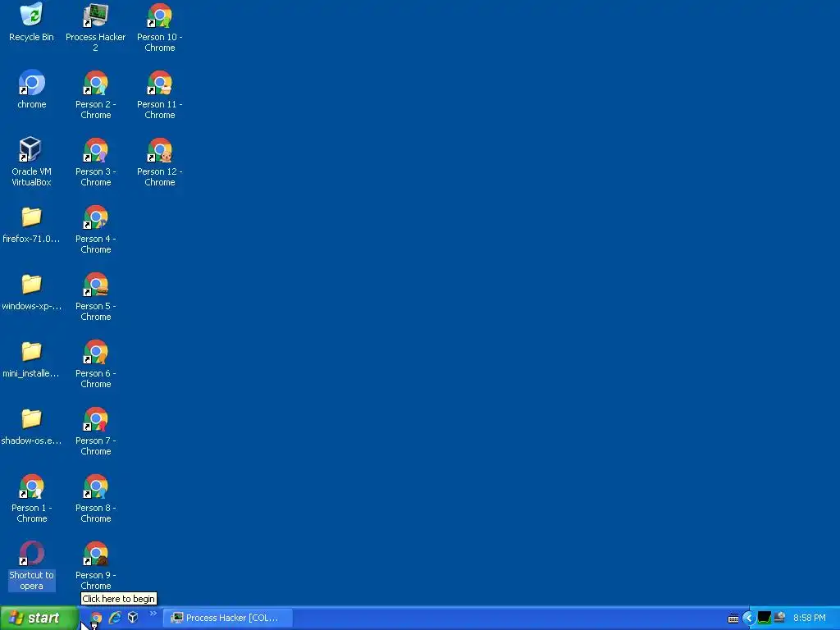840x630 pixels.
Task: Open the on-screen keyboard tray icon
Action: [733, 619]
